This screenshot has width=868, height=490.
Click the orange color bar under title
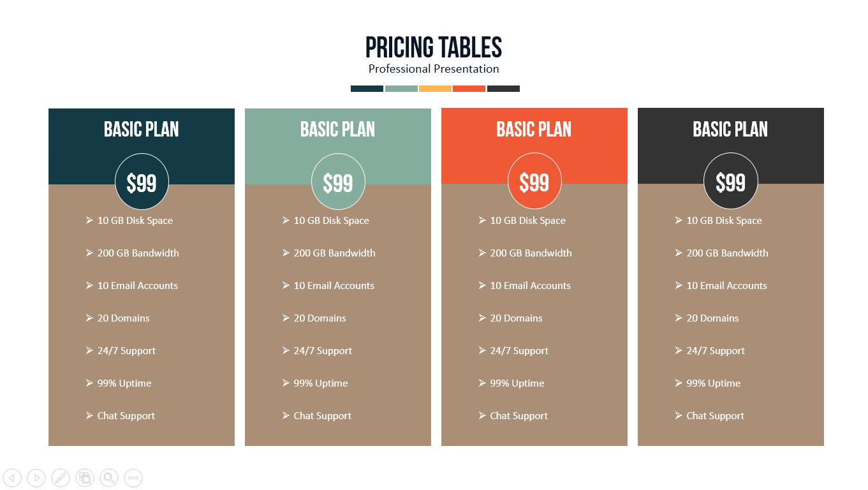(469, 89)
